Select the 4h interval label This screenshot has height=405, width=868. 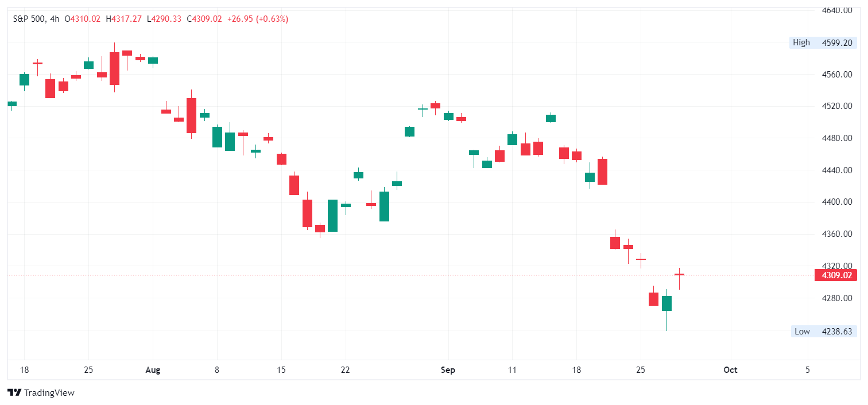tap(55, 19)
